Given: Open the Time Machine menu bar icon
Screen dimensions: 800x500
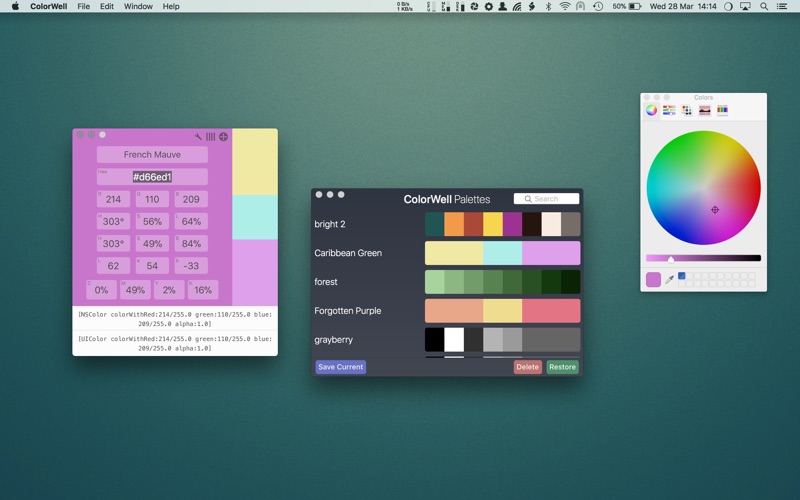Looking at the screenshot, I should (598, 7).
